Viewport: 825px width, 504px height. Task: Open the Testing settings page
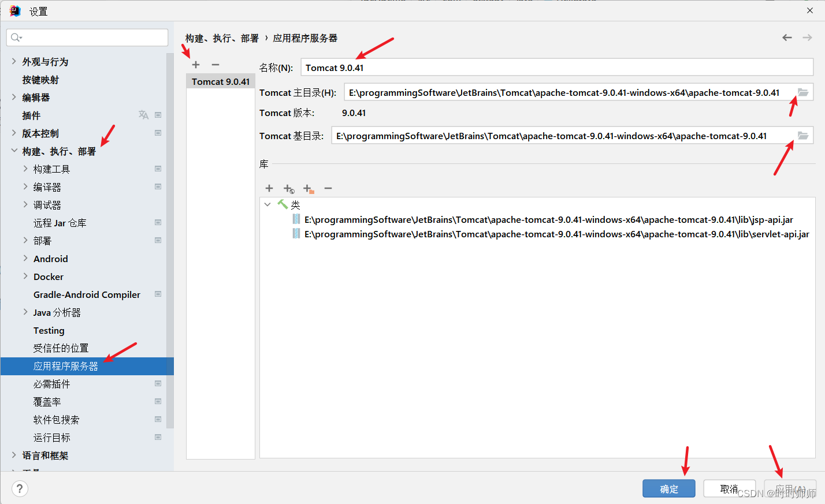[49, 330]
